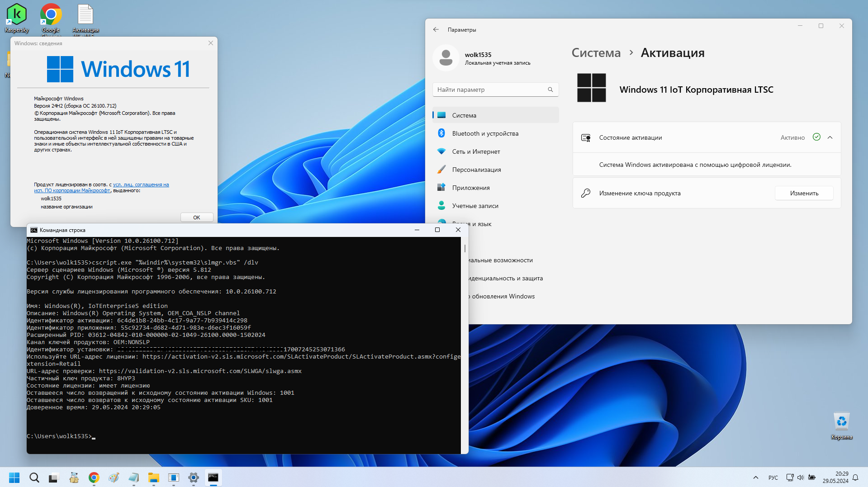Maximize the Параметры settings window
This screenshot has height=487, width=868.
[x=821, y=26]
